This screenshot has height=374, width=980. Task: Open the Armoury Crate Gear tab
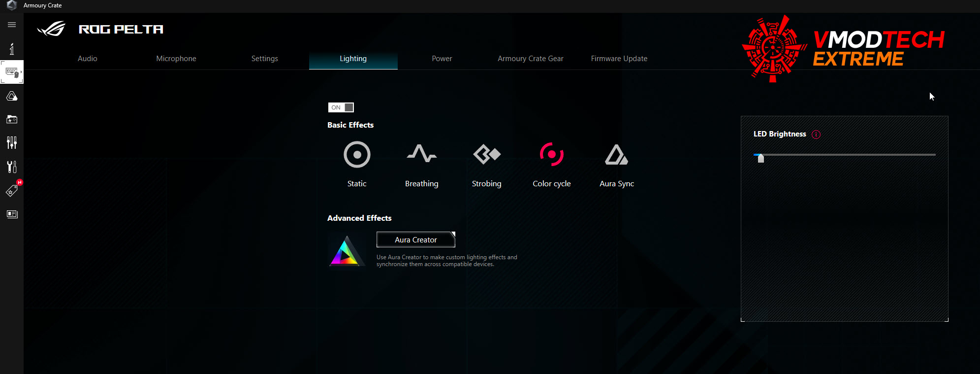point(531,59)
